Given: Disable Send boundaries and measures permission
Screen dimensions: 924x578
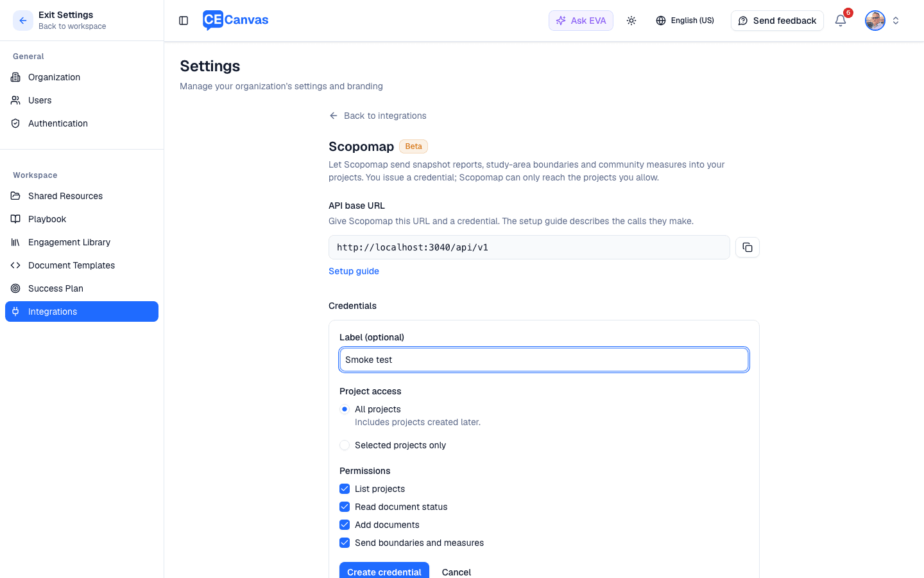Looking at the screenshot, I should [345, 543].
